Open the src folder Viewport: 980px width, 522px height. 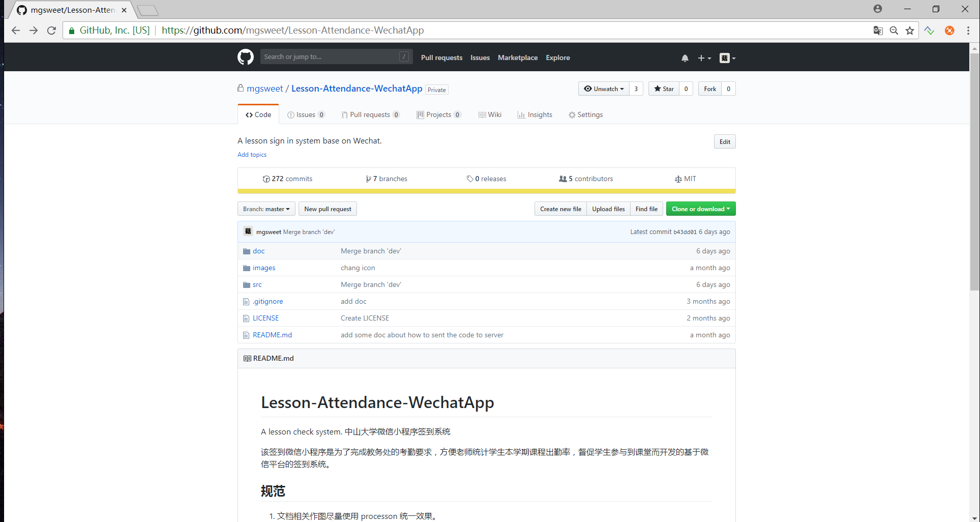click(257, 284)
